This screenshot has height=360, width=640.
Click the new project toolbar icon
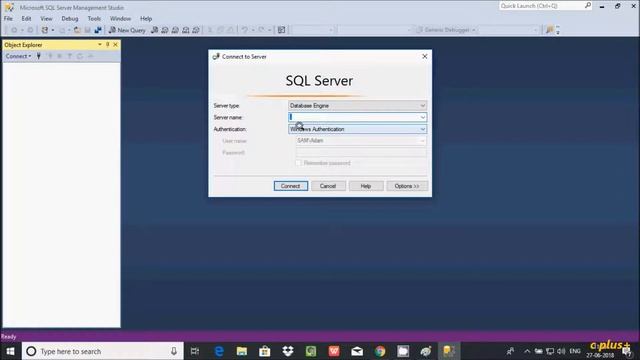point(45,30)
